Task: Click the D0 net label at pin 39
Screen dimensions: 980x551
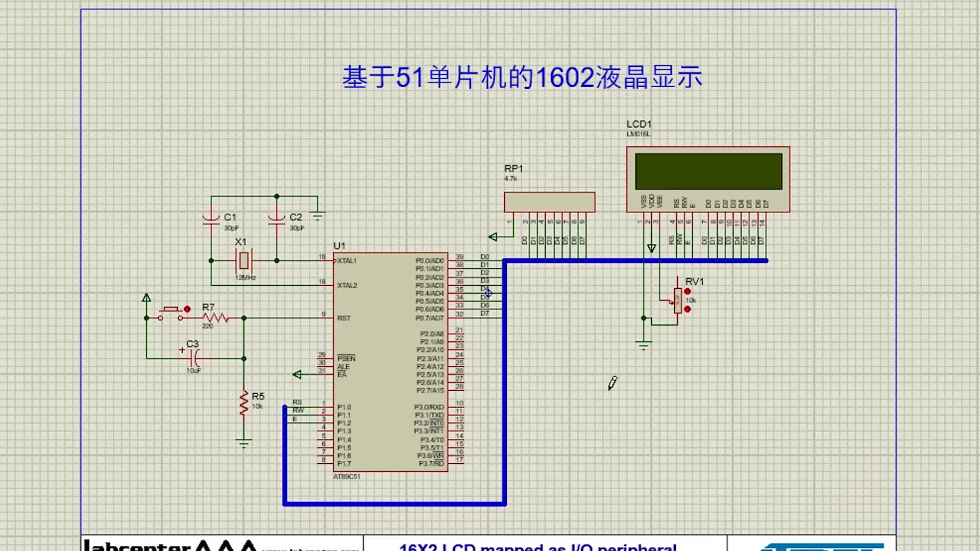Action: 485,257
